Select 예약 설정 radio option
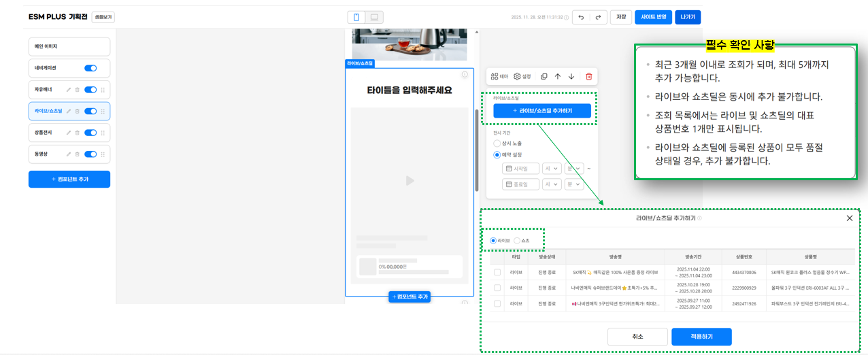The width and height of the screenshot is (868, 355). coord(497,155)
